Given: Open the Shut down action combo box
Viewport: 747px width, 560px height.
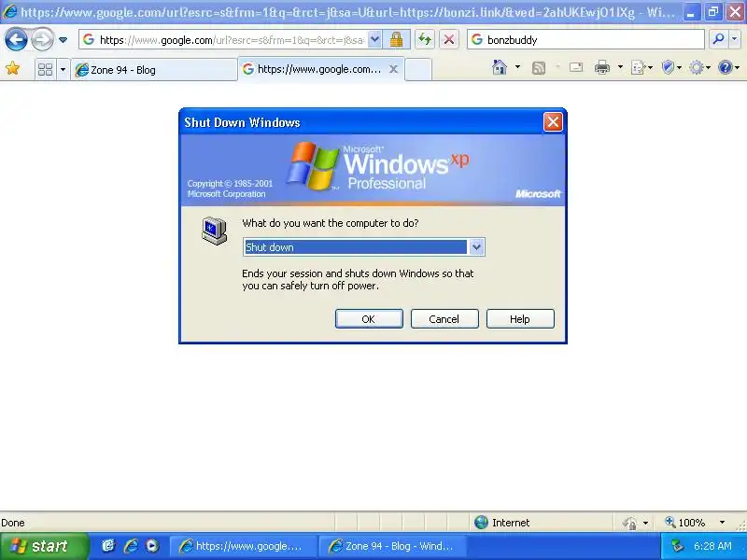Looking at the screenshot, I should pyautogui.click(x=364, y=247).
